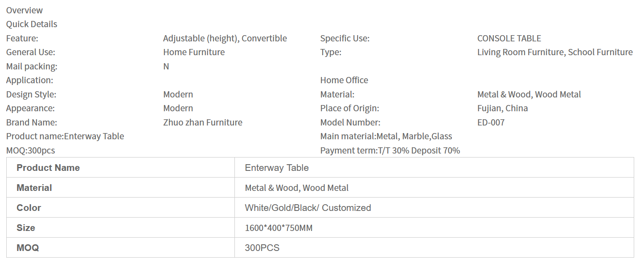
Task: Select the 'MOQ:300pcs' detail line
Action: point(31,150)
